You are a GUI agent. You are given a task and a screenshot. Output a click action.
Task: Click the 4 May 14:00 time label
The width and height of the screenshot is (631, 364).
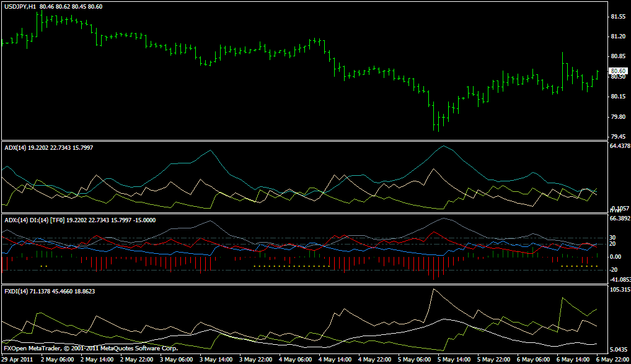click(x=335, y=360)
